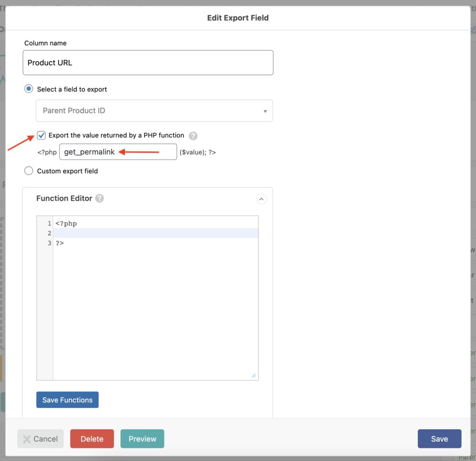
Task: Collapse the Function Editor panel
Action: 261,199
